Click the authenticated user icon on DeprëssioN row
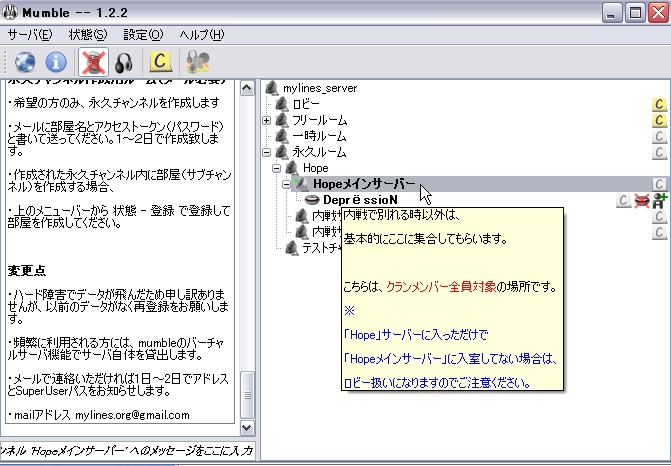Viewport: 671px width, 466px height. pyautogui.click(x=660, y=200)
